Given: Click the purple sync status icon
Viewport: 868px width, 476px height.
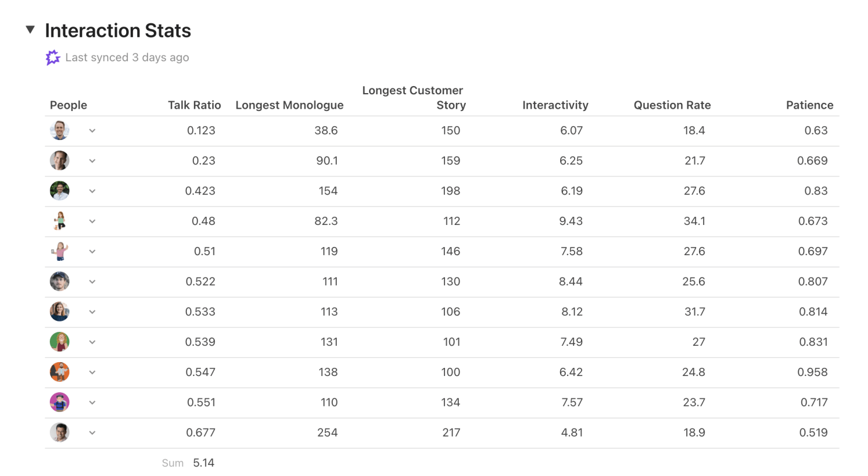Looking at the screenshot, I should pyautogui.click(x=53, y=57).
